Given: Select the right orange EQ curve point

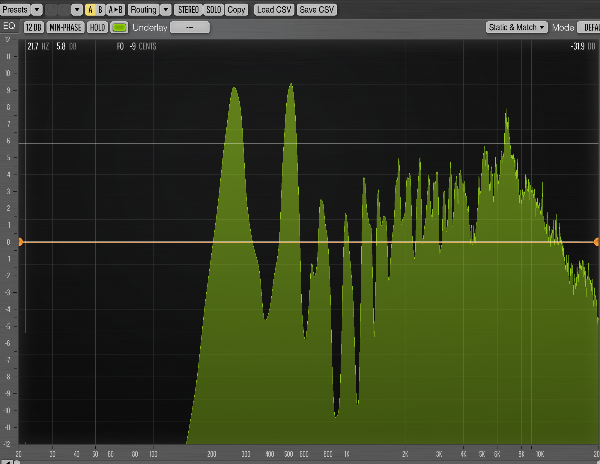Looking at the screenshot, I should [x=597, y=242].
